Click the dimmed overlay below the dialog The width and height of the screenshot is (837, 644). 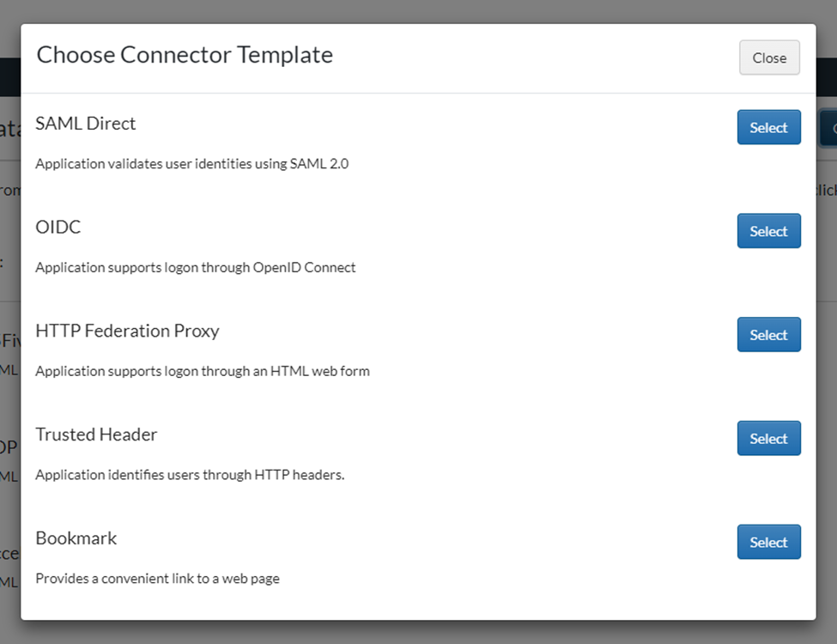point(418,633)
